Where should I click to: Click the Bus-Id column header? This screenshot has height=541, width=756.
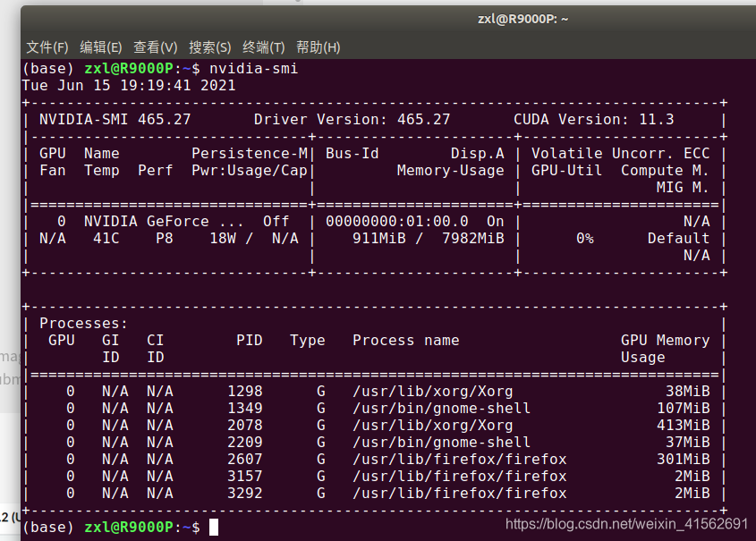pos(352,153)
